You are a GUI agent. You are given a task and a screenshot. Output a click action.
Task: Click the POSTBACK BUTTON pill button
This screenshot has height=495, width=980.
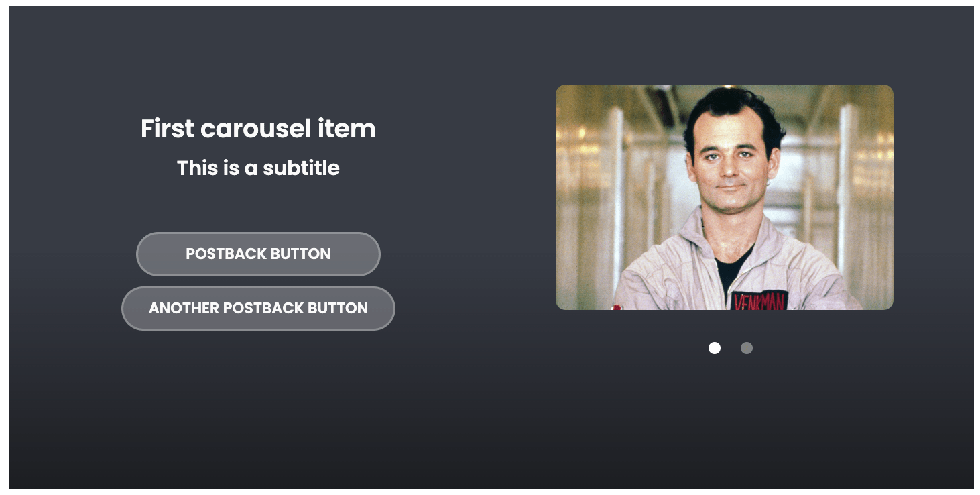point(258,254)
